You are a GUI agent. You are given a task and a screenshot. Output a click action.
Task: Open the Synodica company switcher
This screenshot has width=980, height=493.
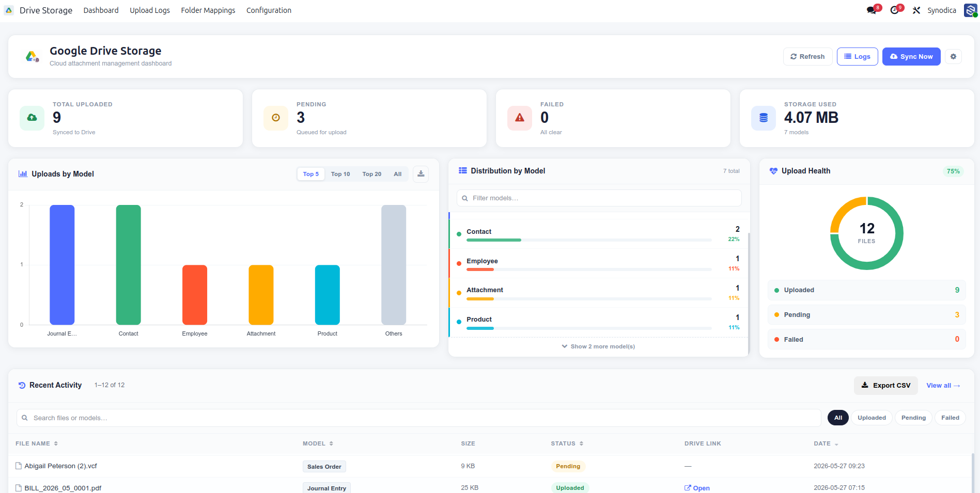click(x=942, y=10)
